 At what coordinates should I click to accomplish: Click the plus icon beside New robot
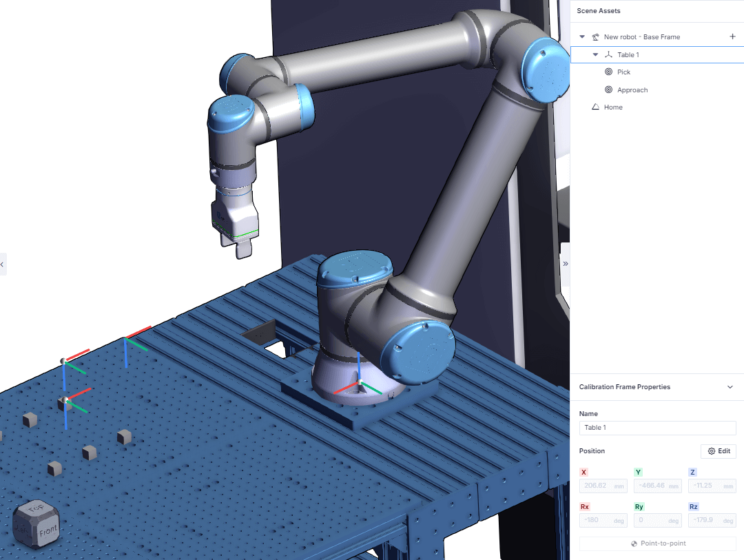(732, 37)
